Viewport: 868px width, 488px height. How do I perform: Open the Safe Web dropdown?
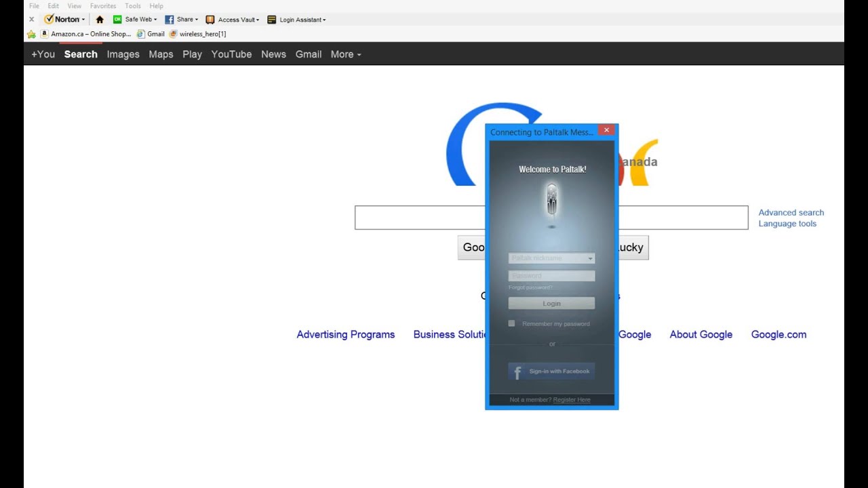[135, 20]
